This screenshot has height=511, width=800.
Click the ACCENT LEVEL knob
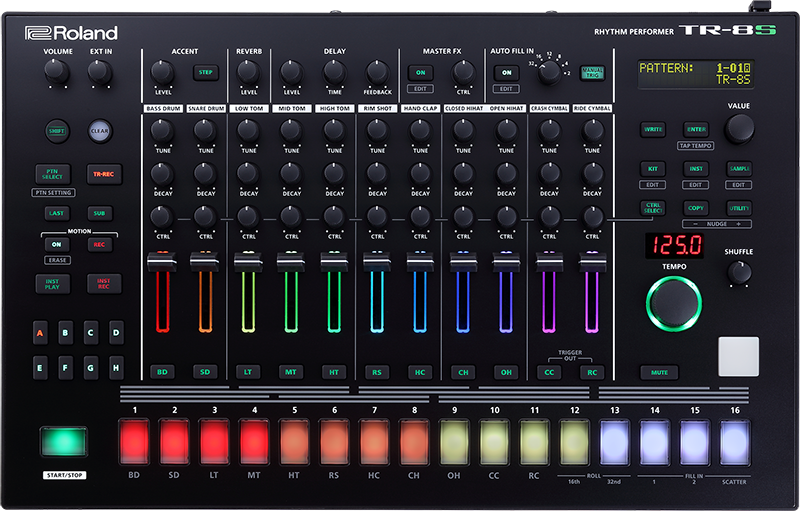click(162, 72)
